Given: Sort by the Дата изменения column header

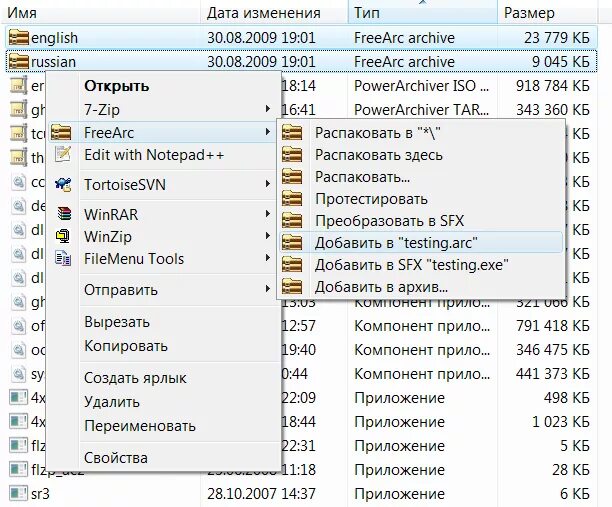Looking at the screenshot, I should pos(274,12).
